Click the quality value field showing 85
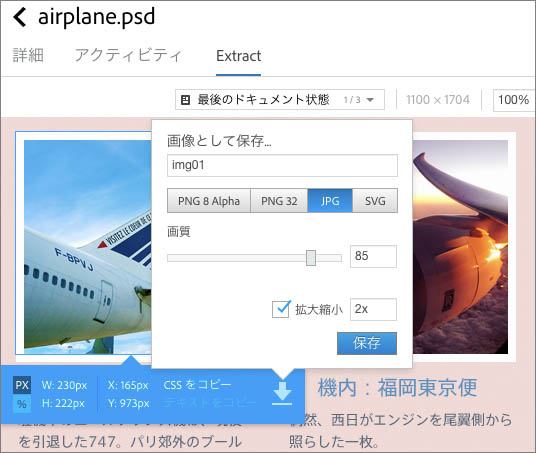Viewport: 536px width, 453px height. (373, 256)
